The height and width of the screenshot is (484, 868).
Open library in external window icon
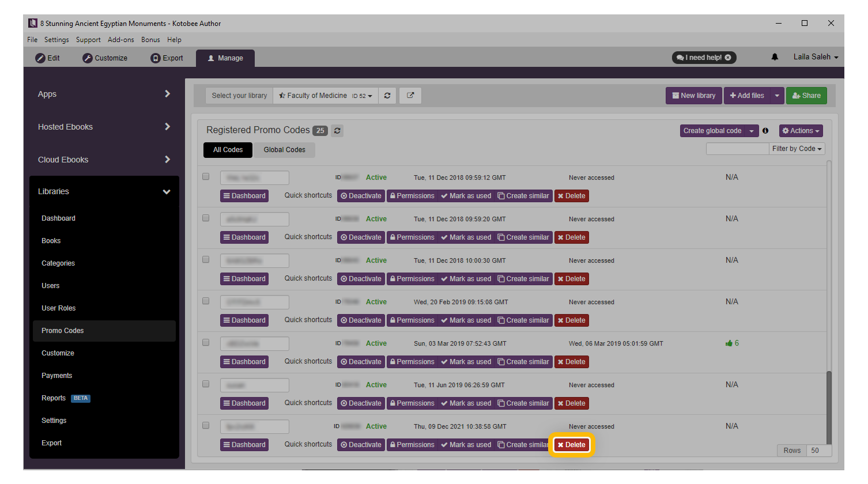(x=410, y=96)
